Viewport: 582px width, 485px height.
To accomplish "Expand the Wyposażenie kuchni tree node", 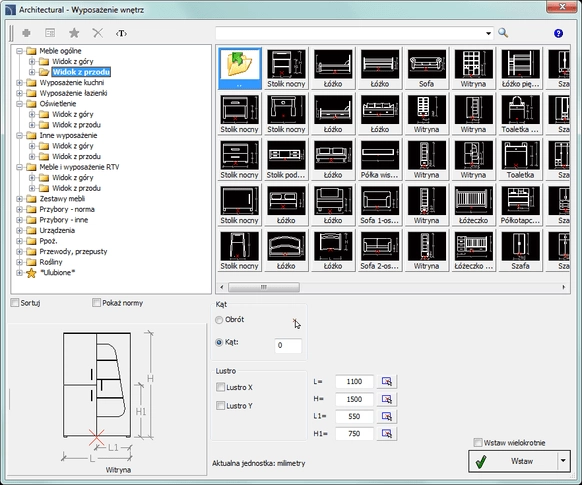I will point(19,82).
